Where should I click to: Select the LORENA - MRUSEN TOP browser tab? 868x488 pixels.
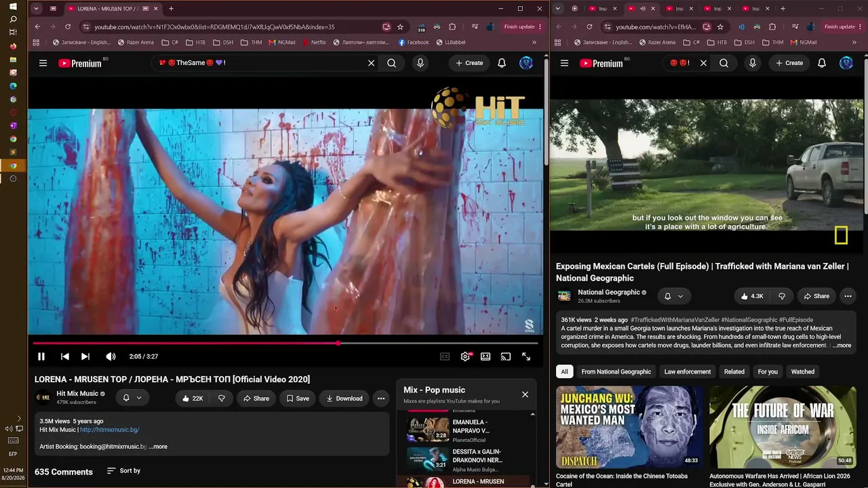coord(112,9)
